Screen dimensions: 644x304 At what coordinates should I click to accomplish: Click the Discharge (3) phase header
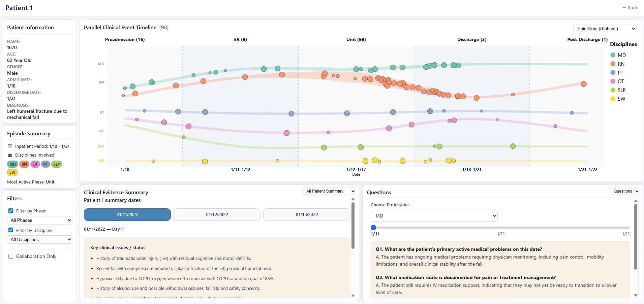tap(472, 39)
